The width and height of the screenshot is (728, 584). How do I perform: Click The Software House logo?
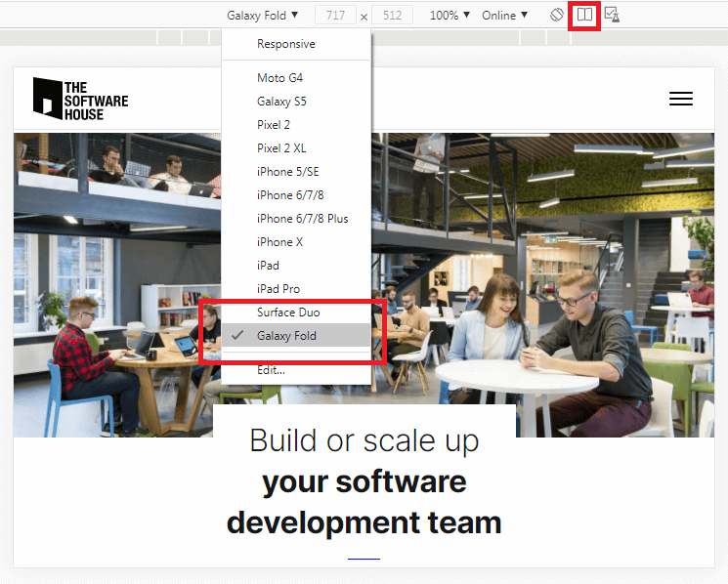(81, 99)
